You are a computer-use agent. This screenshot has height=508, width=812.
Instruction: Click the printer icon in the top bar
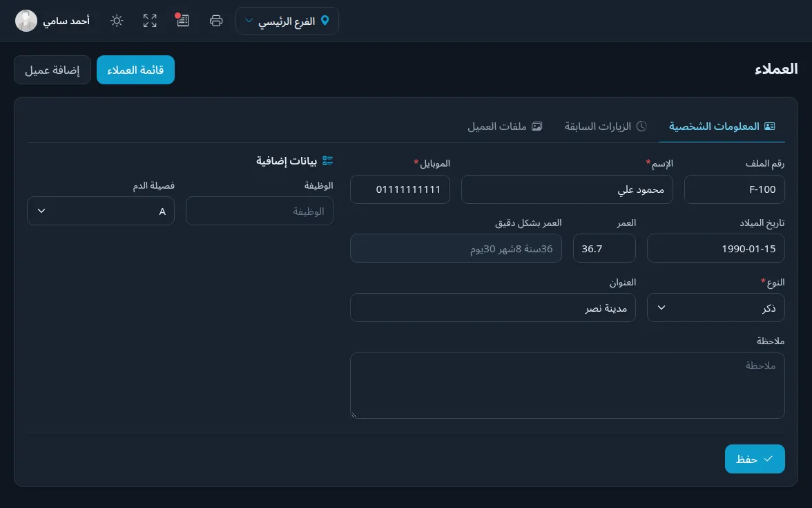pos(216,21)
